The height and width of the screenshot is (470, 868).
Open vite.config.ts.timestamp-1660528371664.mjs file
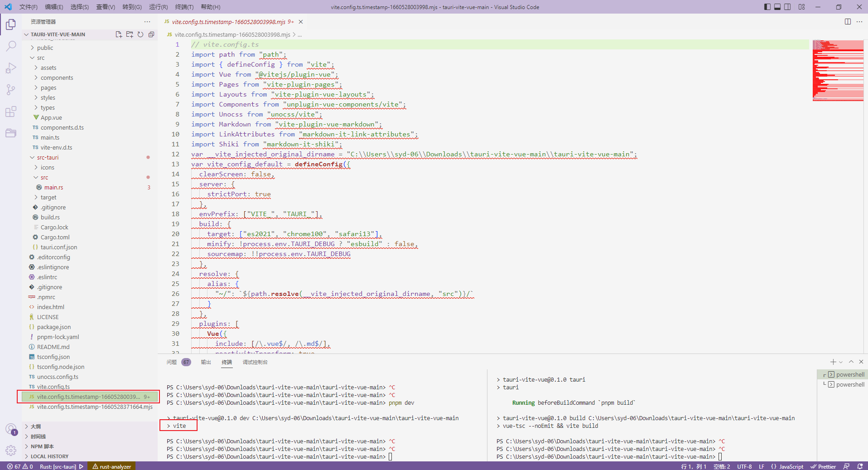tap(90, 407)
